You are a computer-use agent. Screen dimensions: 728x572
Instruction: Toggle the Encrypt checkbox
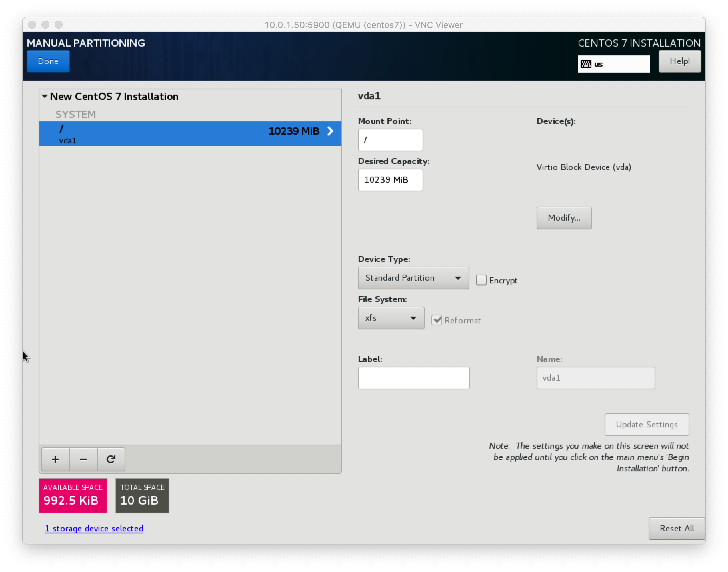click(x=481, y=280)
